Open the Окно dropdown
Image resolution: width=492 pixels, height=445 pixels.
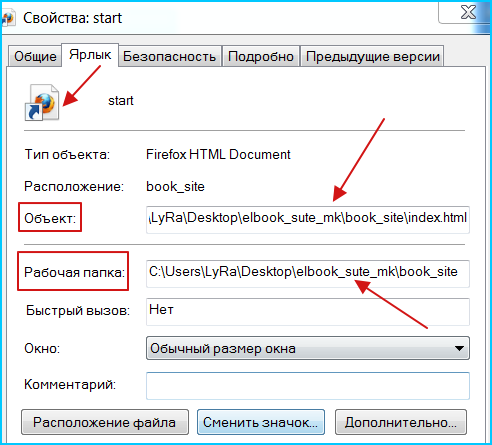click(x=308, y=348)
